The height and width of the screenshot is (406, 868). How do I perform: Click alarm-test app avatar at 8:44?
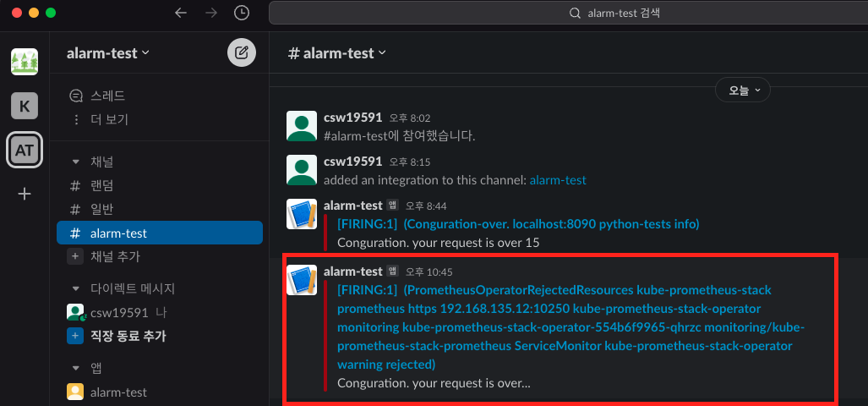[x=301, y=214]
